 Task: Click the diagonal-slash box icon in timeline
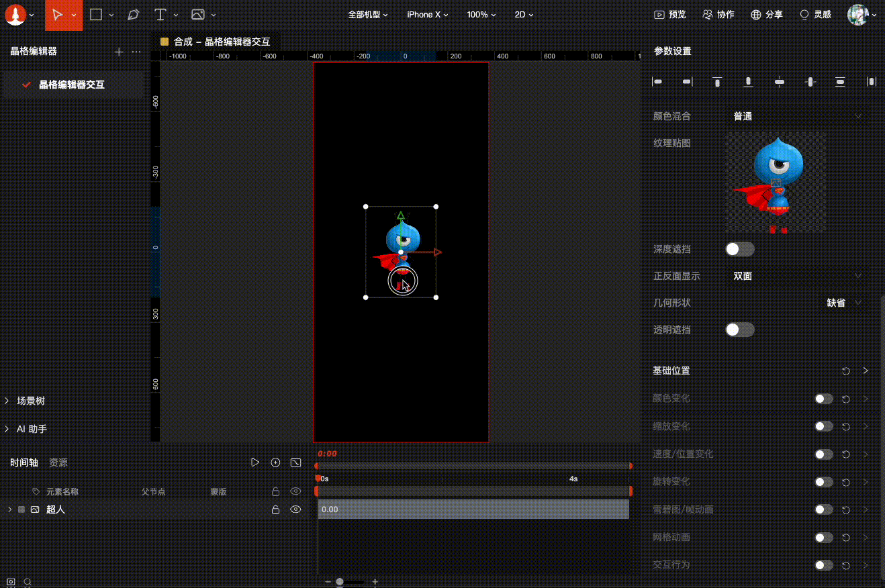click(295, 462)
